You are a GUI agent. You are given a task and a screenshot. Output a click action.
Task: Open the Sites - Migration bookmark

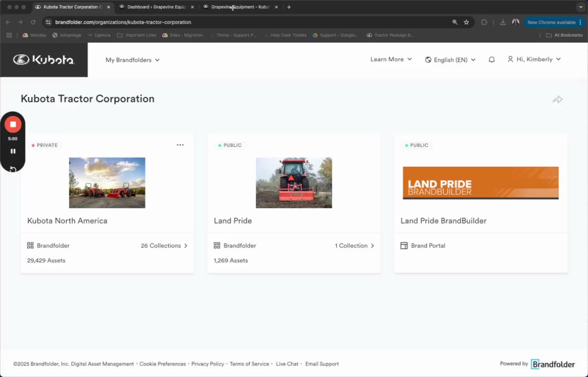pyautogui.click(x=182, y=35)
